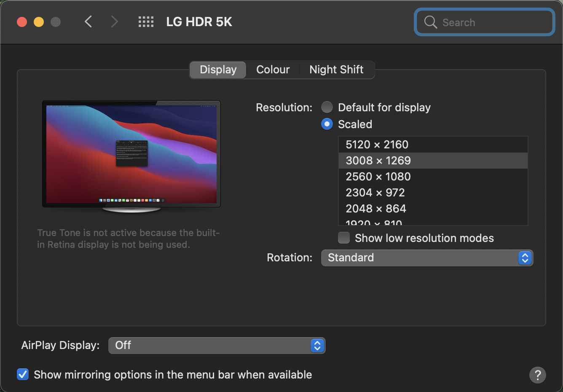Choose 2048 × 864 resolution

click(x=433, y=209)
